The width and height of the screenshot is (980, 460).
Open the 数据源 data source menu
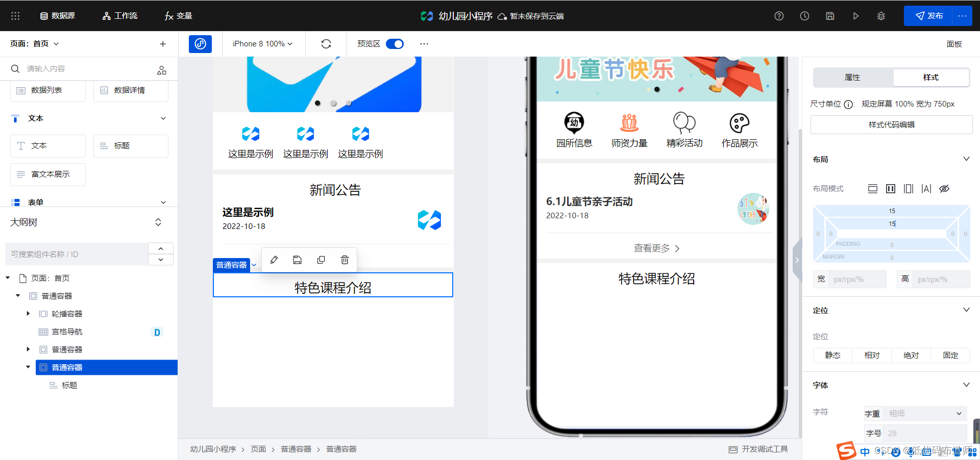[57, 16]
